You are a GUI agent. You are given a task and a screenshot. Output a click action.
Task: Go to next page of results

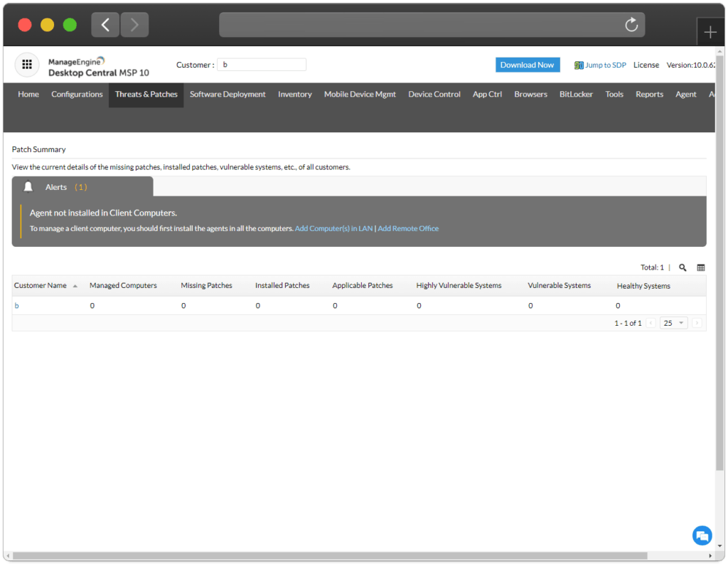click(x=697, y=323)
